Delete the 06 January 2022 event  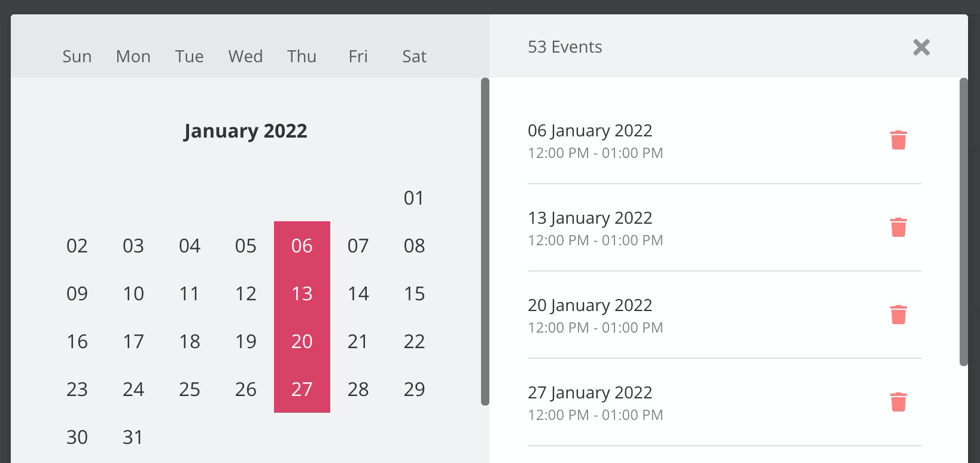click(899, 139)
